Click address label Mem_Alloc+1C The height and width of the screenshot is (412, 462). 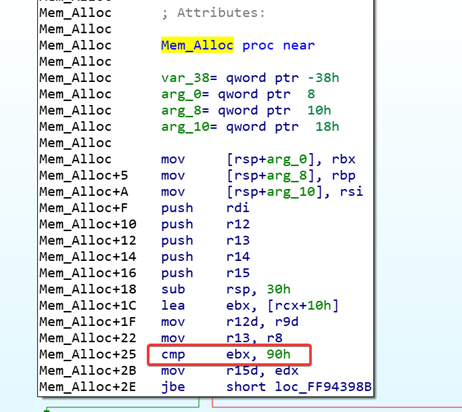(88, 305)
